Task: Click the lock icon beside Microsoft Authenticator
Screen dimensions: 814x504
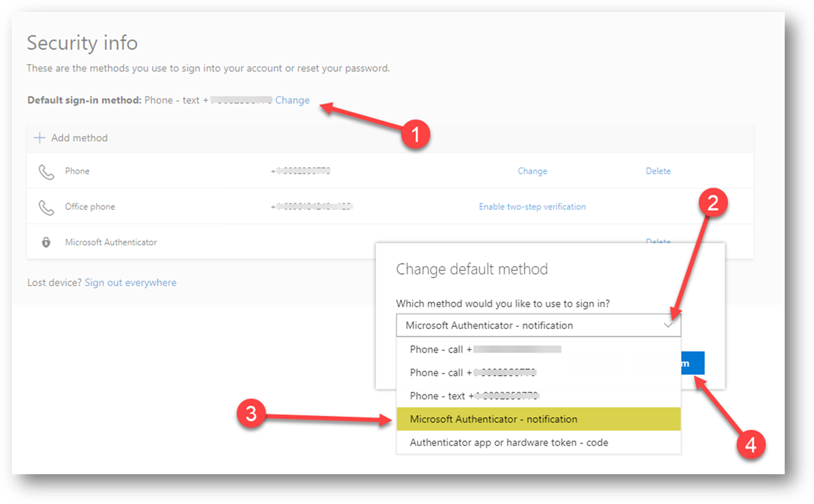Action: click(46, 242)
